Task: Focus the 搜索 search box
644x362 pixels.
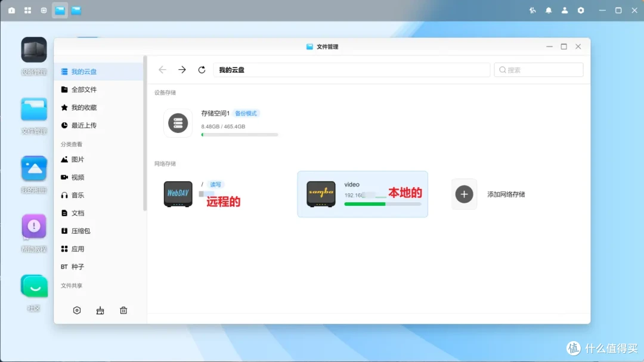Action: [x=538, y=70]
